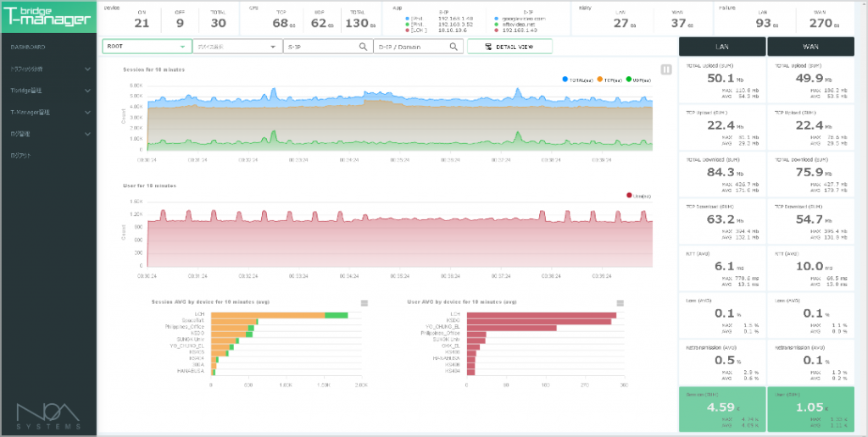Click the CPS TOTAL value 130
Screen dimensions: 868x437
[357, 23]
